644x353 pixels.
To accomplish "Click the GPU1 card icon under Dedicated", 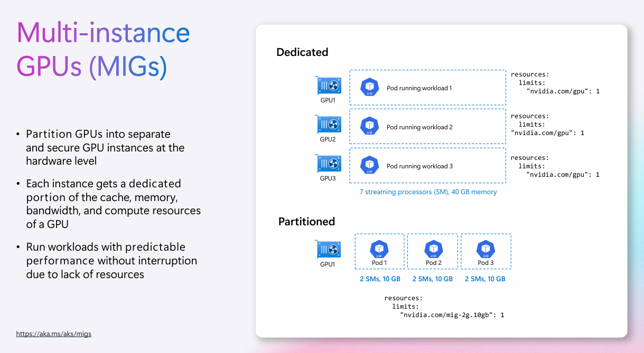I will (329, 85).
